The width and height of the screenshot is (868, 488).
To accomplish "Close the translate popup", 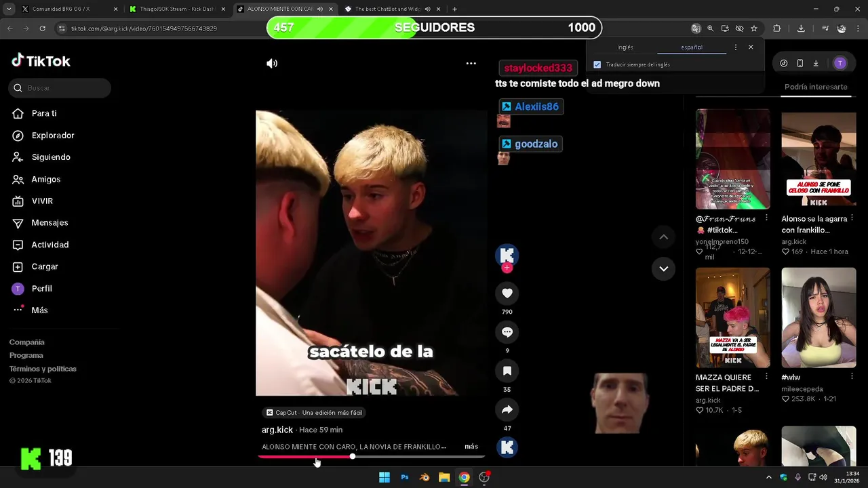I will pos(751,47).
